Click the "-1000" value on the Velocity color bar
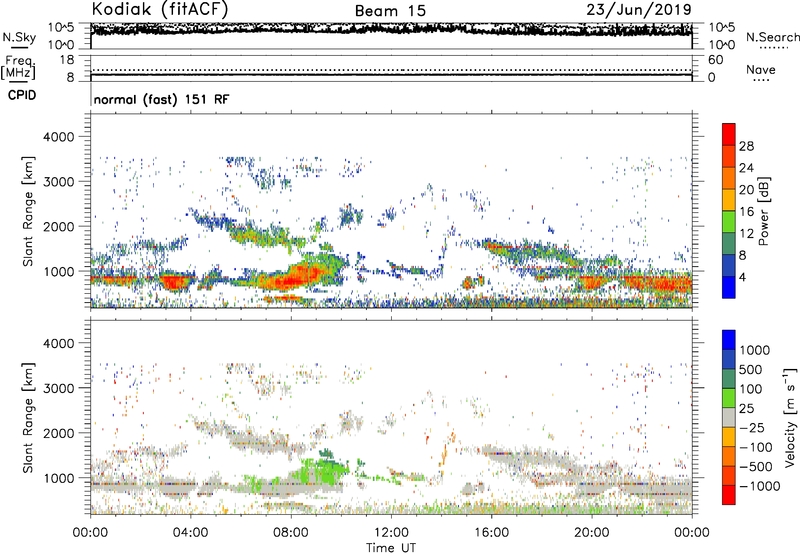Viewport: 800px width, 554px height. [759, 486]
